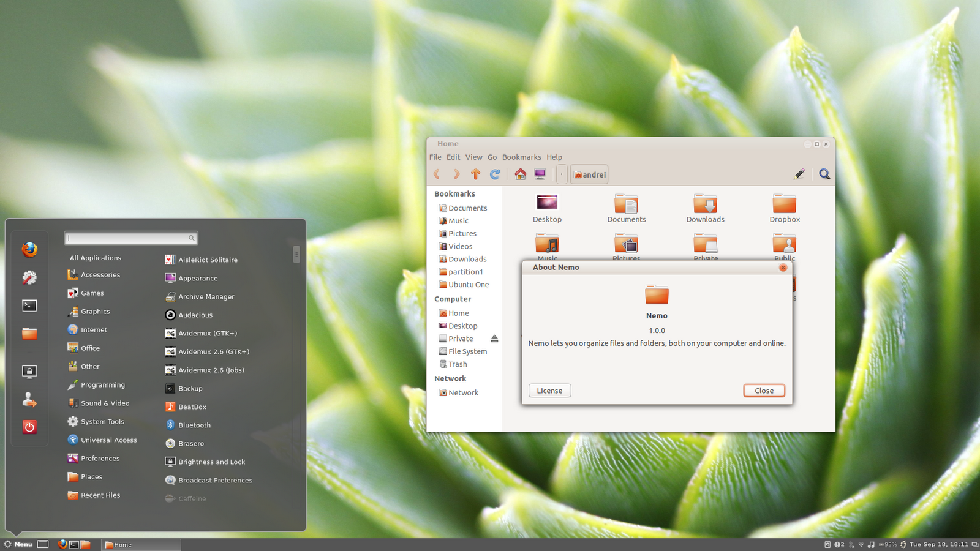
Task: Close the About Nemo dialog
Action: 764,390
